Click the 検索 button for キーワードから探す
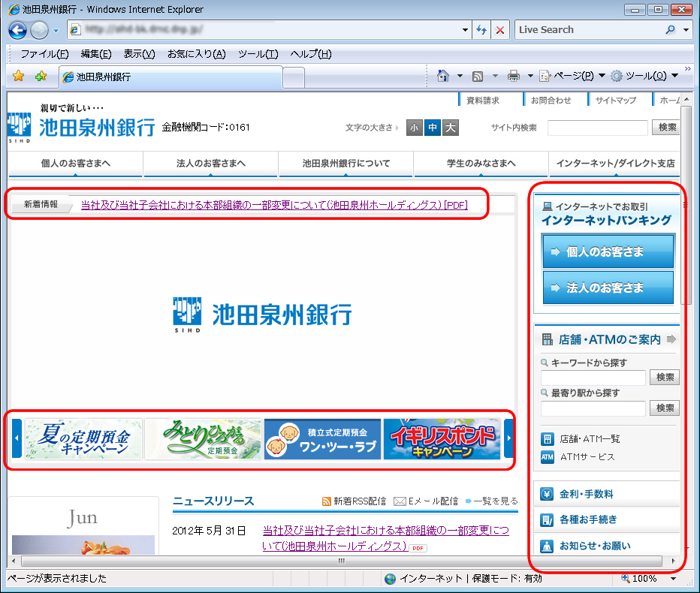The height and width of the screenshot is (593, 700). (x=665, y=378)
